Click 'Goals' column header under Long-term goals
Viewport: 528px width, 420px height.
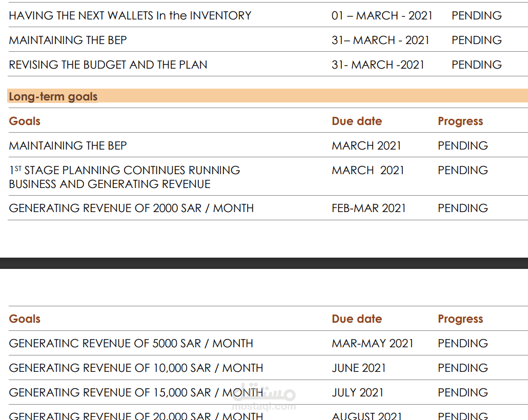point(25,121)
